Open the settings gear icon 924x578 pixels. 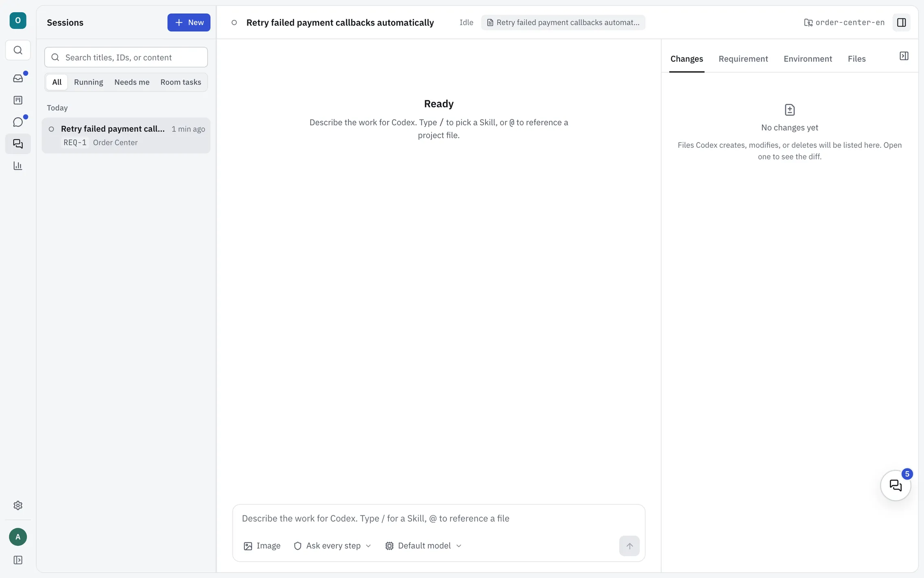pos(18,505)
